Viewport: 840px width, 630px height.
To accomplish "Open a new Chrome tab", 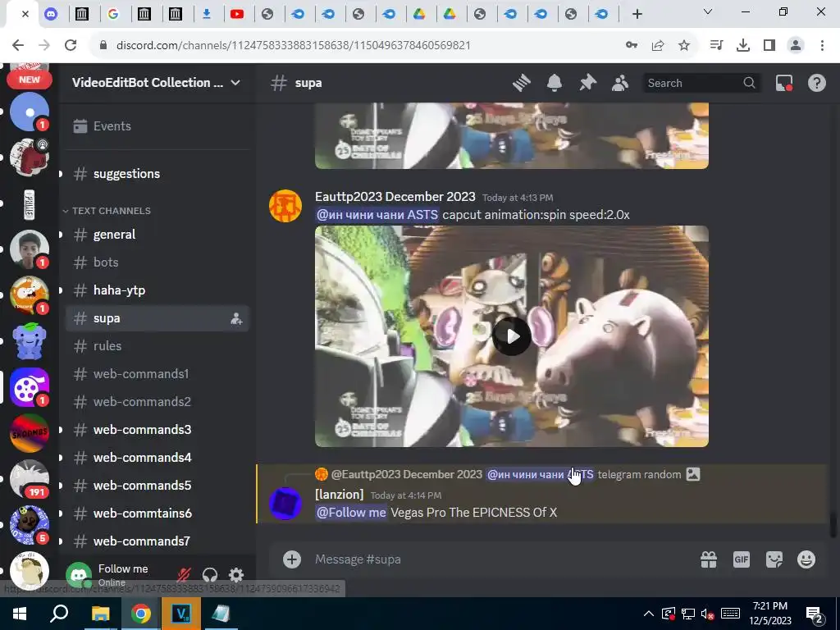I will click(637, 14).
